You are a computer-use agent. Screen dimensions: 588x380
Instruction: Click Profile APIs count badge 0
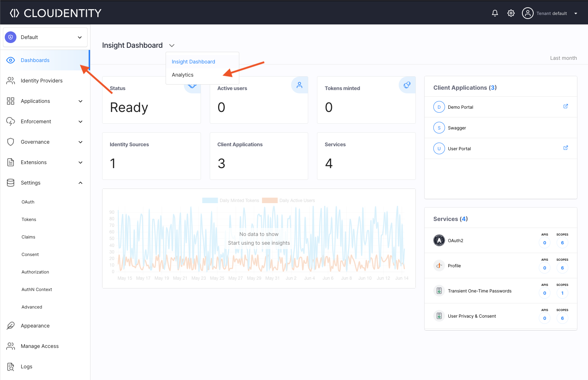pos(545,268)
